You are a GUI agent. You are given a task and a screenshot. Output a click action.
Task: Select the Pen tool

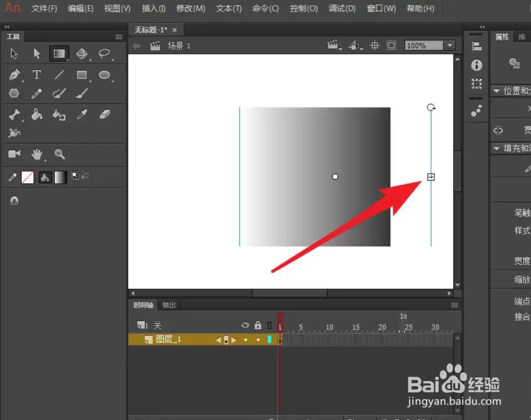point(14,75)
